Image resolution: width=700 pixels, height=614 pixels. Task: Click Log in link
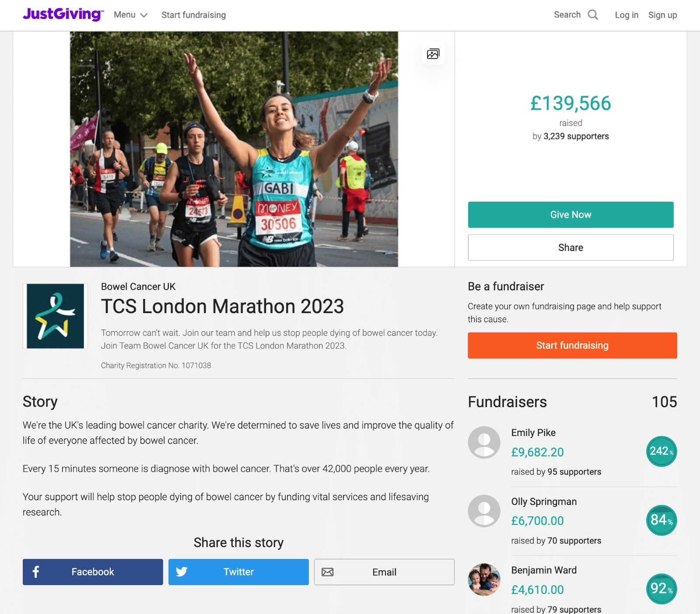tap(626, 15)
